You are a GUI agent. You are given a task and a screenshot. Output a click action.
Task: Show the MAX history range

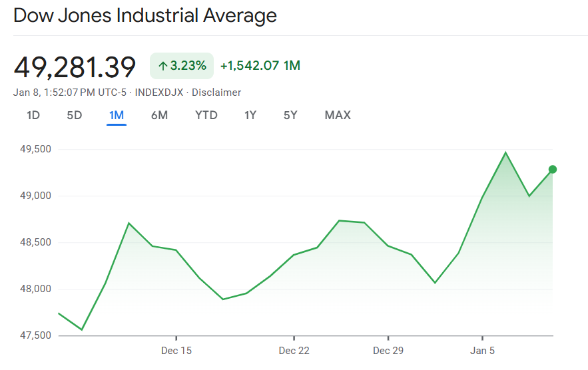(x=338, y=115)
